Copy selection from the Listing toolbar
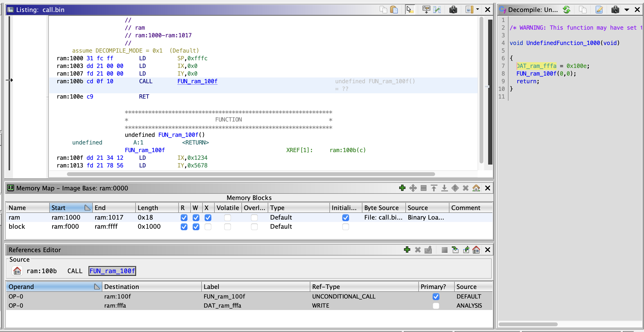 (x=383, y=10)
